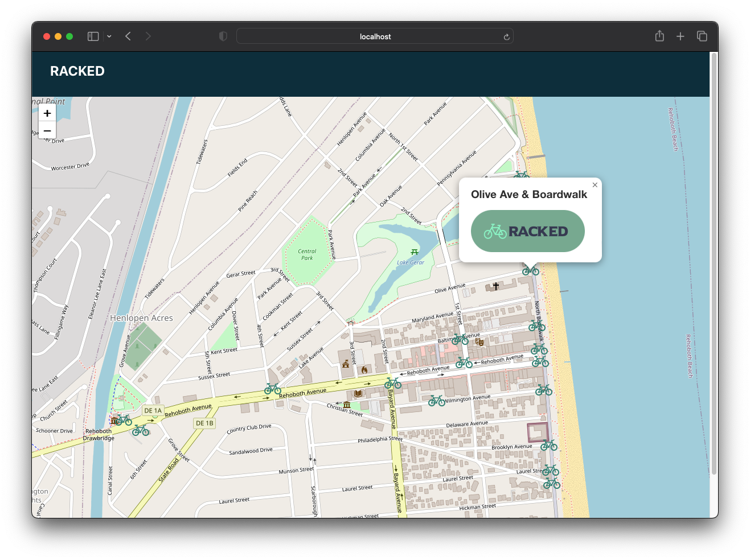Select bike marker left of Rehoboth Avenue label near 1st Street

464,363
